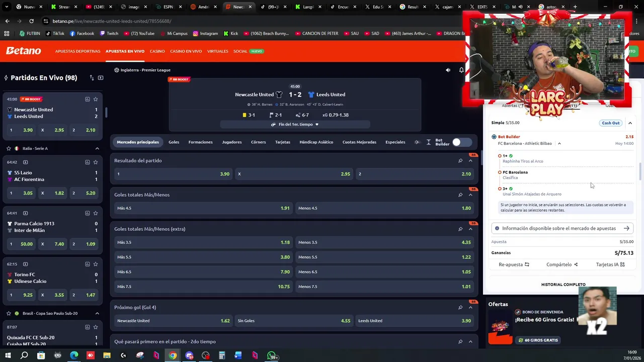
Task: Select Newcastle United next goal at 1.62
Action: [x=174, y=321]
